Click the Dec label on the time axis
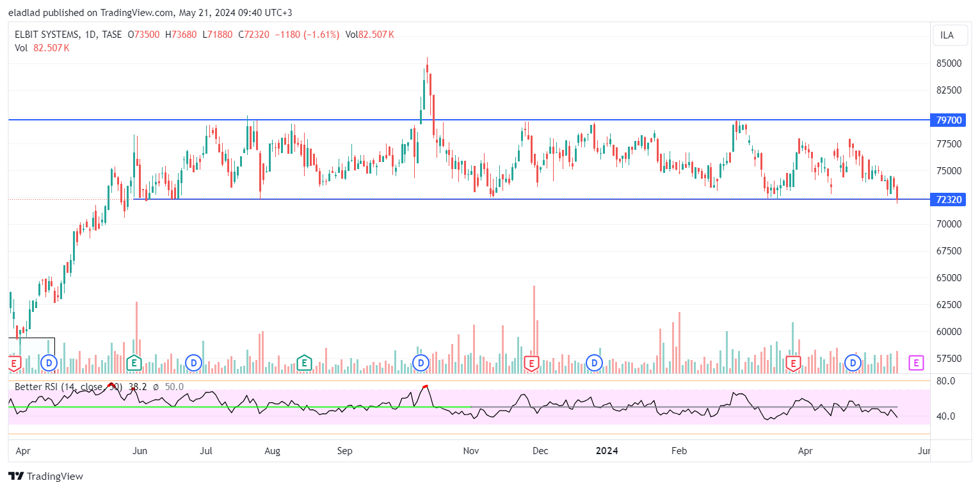Image resolution: width=980 pixels, height=490 pixels. pyautogui.click(x=540, y=451)
